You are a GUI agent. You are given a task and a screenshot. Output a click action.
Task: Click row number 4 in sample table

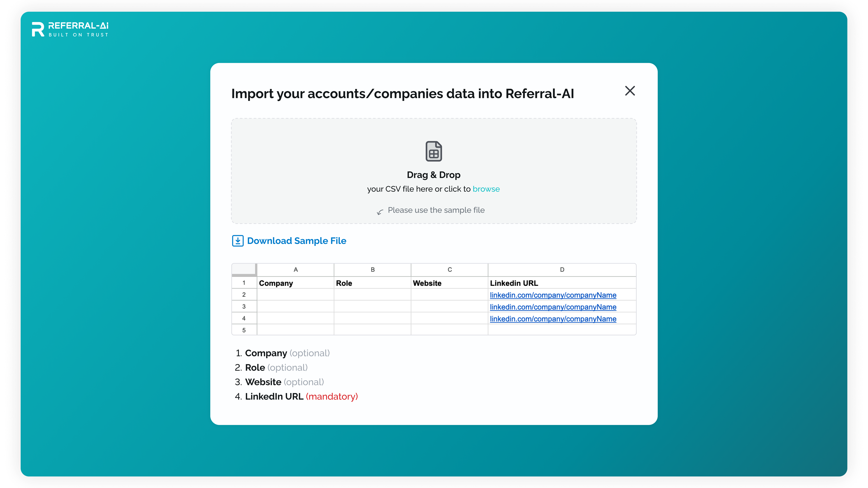coord(244,318)
